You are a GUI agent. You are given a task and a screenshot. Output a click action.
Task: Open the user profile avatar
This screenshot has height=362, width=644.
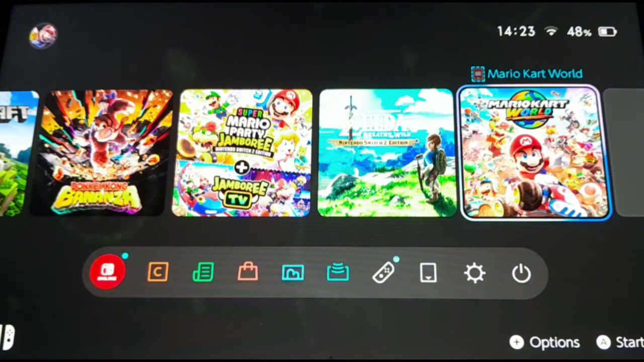tap(43, 36)
